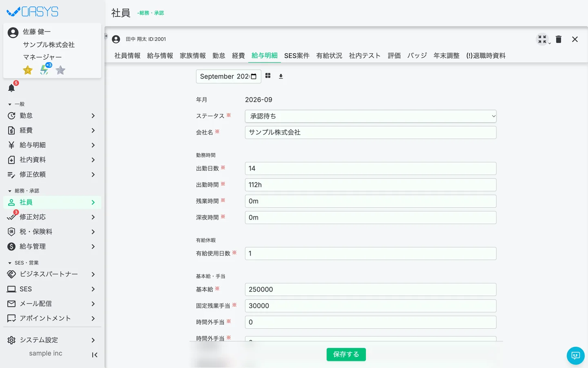Screen dimensions: 588x368
Task: Click the calendar picker icon
Action: pyautogui.click(x=254, y=76)
